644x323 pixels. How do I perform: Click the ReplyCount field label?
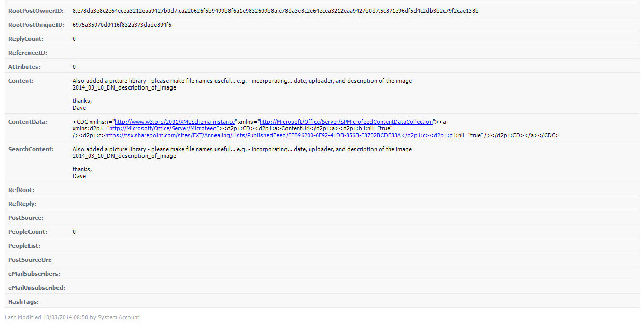[26, 39]
